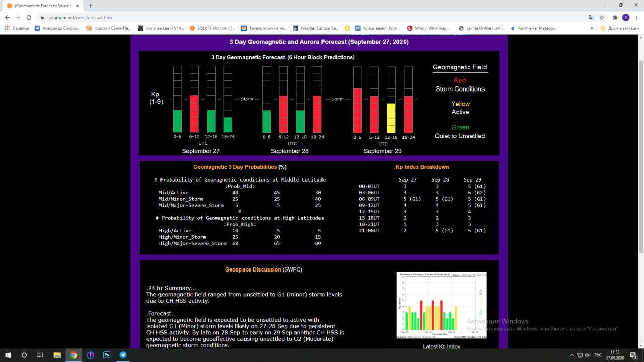Open Telegram from the taskbar

click(x=123, y=355)
